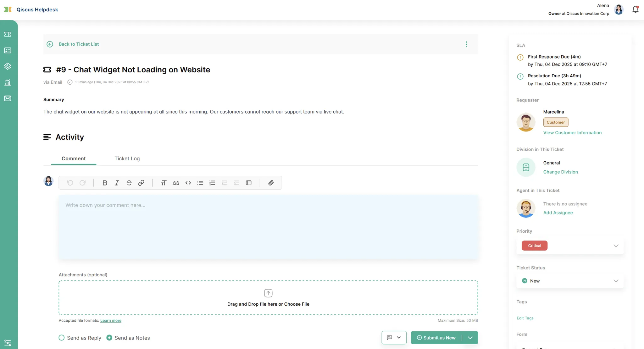
Task: Select Send as Notes option
Action: (109, 338)
